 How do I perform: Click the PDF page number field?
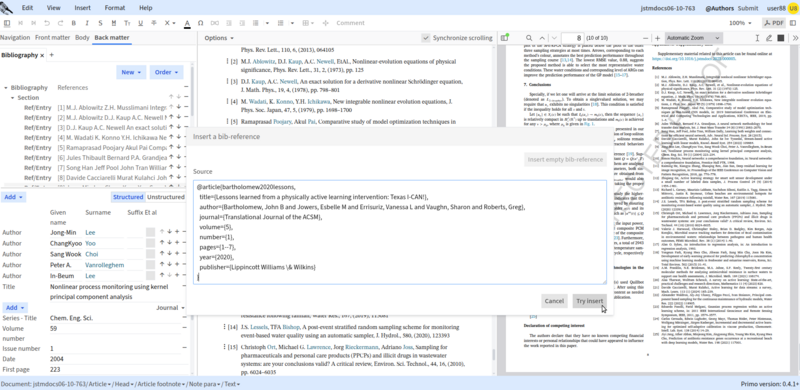(x=572, y=38)
